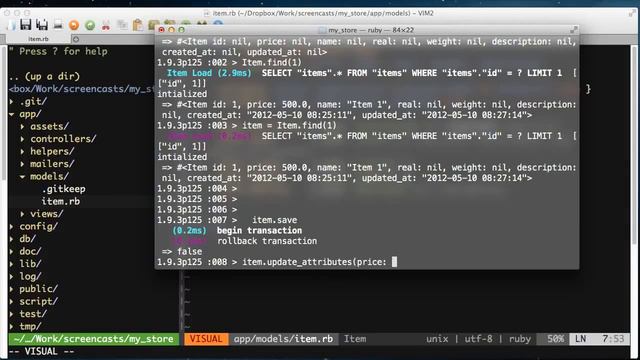Collapse the models folder arrow
640x360 pixels.
22,176
